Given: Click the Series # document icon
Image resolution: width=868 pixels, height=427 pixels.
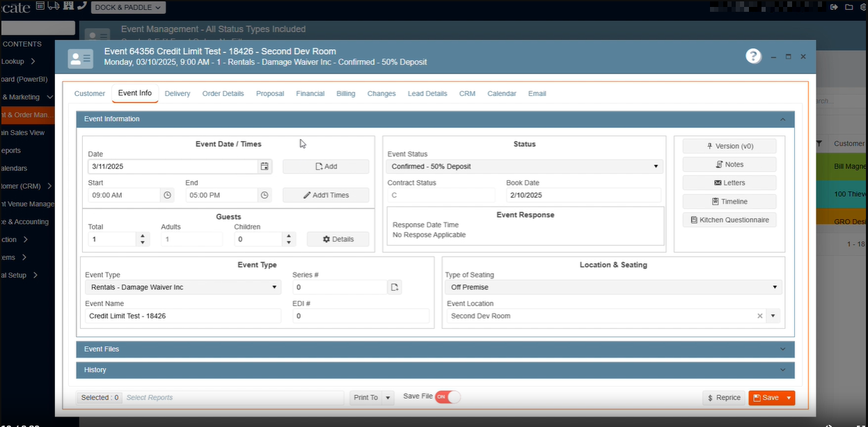Looking at the screenshot, I should click(395, 287).
